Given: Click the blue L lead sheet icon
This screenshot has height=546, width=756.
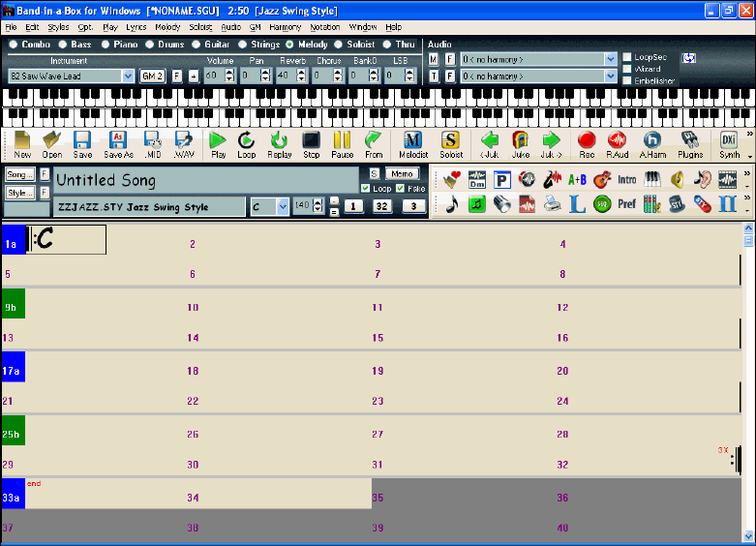Looking at the screenshot, I should click(577, 204).
